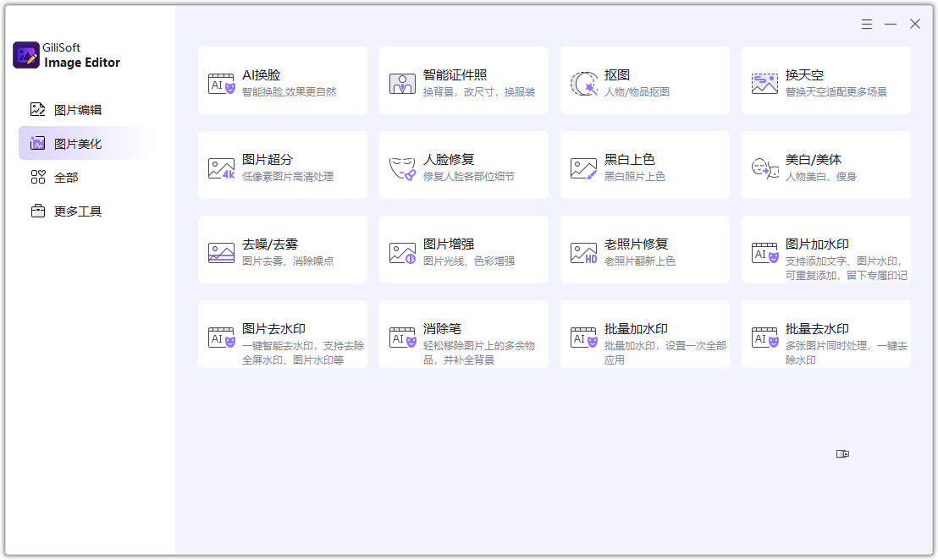This screenshot has height=560, width=938.
Task: Launch the 图片增强 enhancement tool card
Action: click(463, 250)
